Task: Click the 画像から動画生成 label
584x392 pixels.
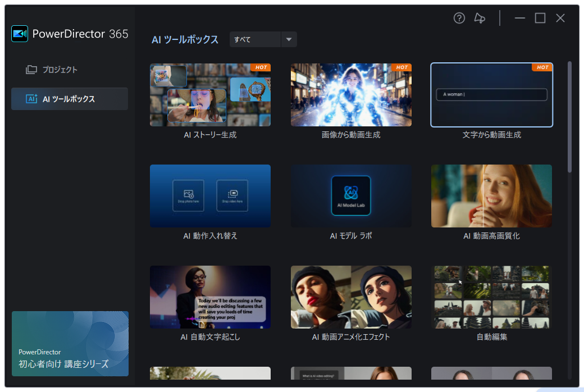Action: pos(351,135)
